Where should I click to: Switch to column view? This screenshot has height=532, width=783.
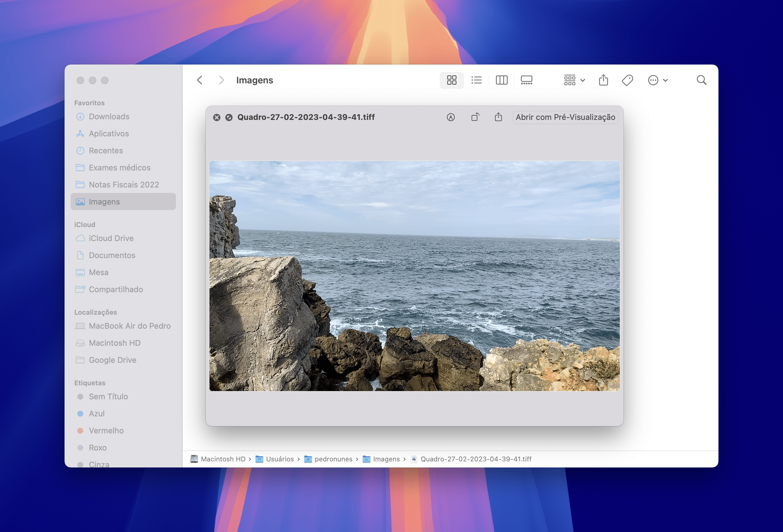pyautogui.click(x=501, y=80)
